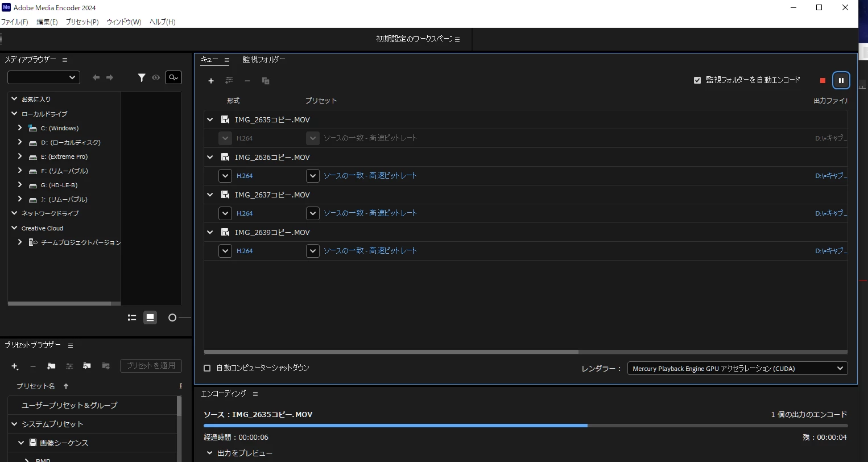Open the Encoding panel menu icon
Screen dimensions: 868x462
point(255,394)
